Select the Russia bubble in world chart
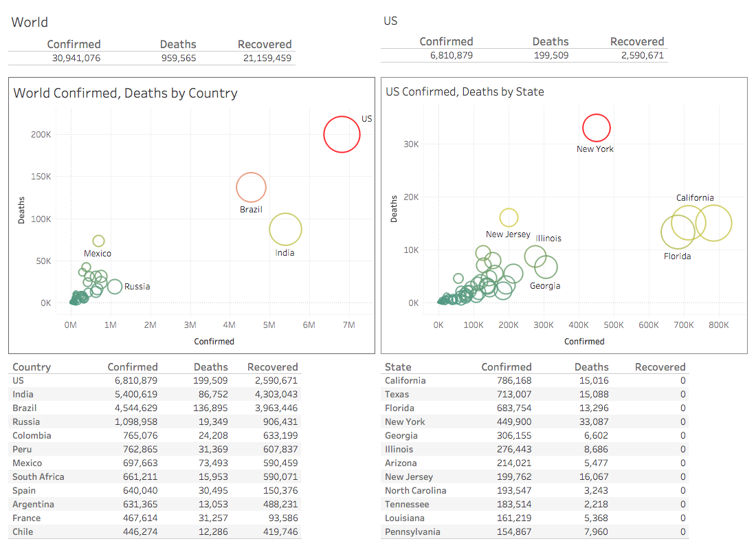 click(x=114, y=287)
